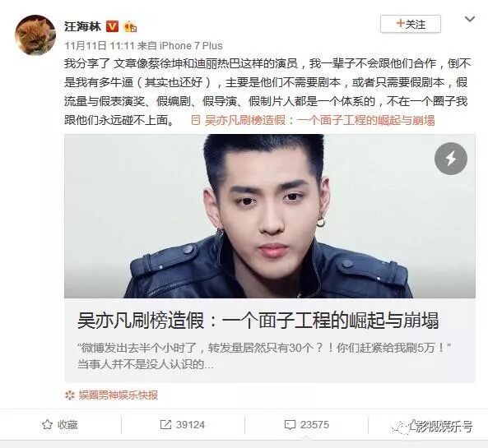Open the iPhone 7 Plus source link
Screen dimensions: 488x448
pyautogui.click(x=191, y=46)
